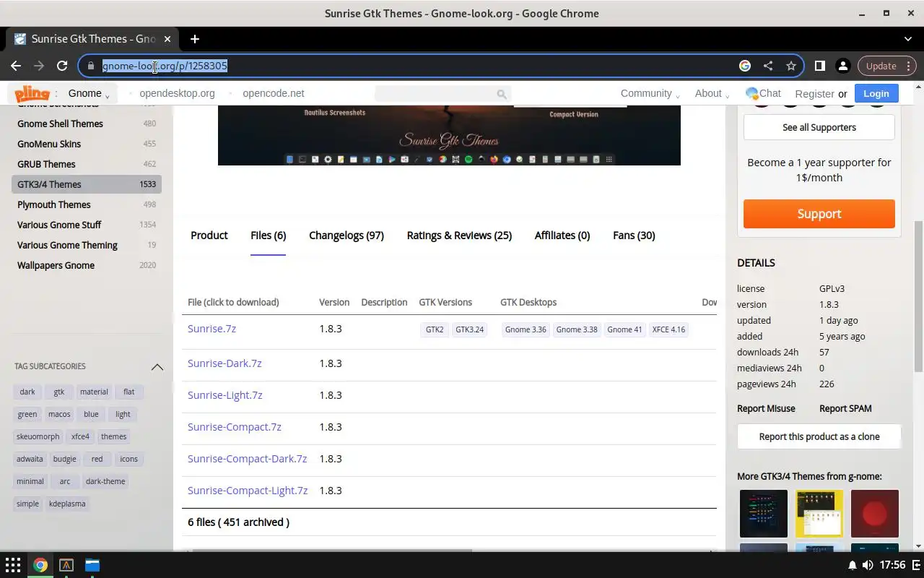Download Sunrise-Light.7z file

[225, 395]
